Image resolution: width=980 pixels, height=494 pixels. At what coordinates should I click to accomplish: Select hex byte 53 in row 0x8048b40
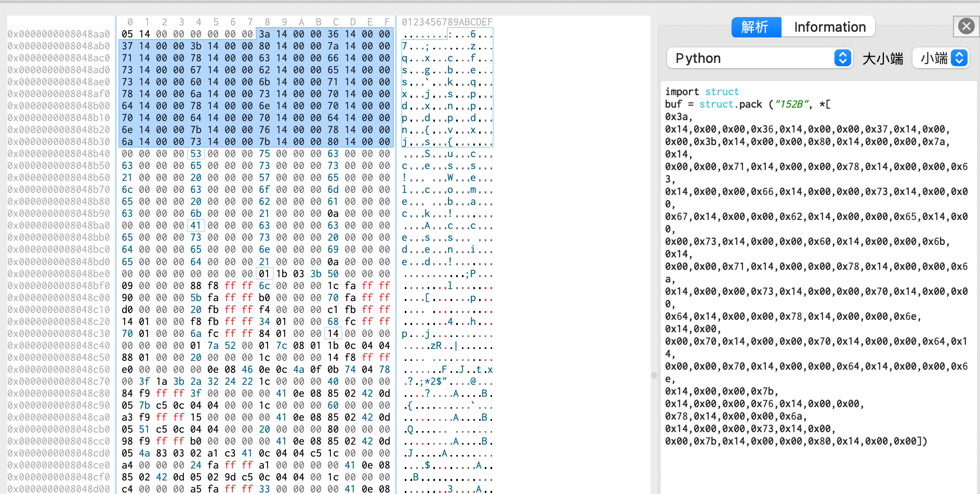pos(196,154)
